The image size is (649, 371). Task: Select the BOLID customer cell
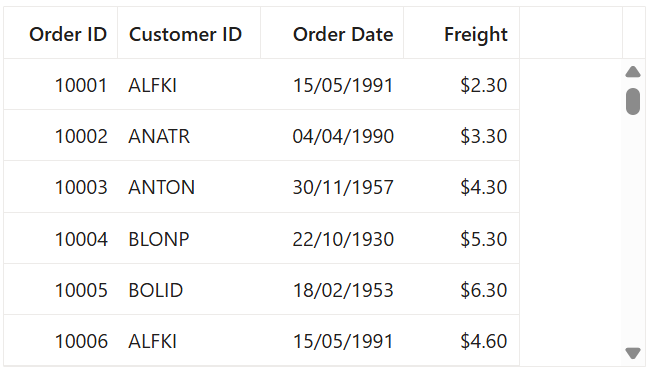[x=189, y=289]
